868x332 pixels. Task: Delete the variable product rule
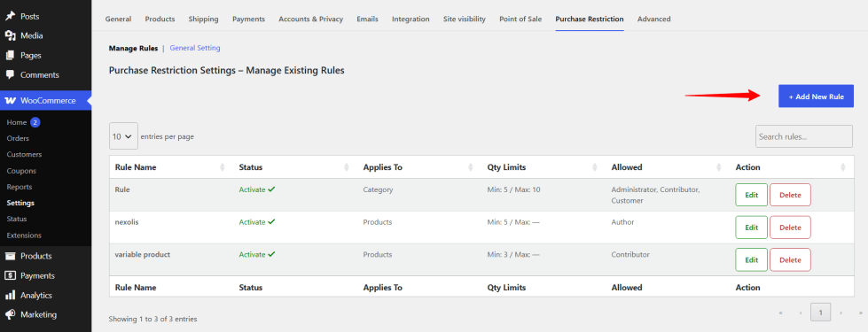pos(790,259)
